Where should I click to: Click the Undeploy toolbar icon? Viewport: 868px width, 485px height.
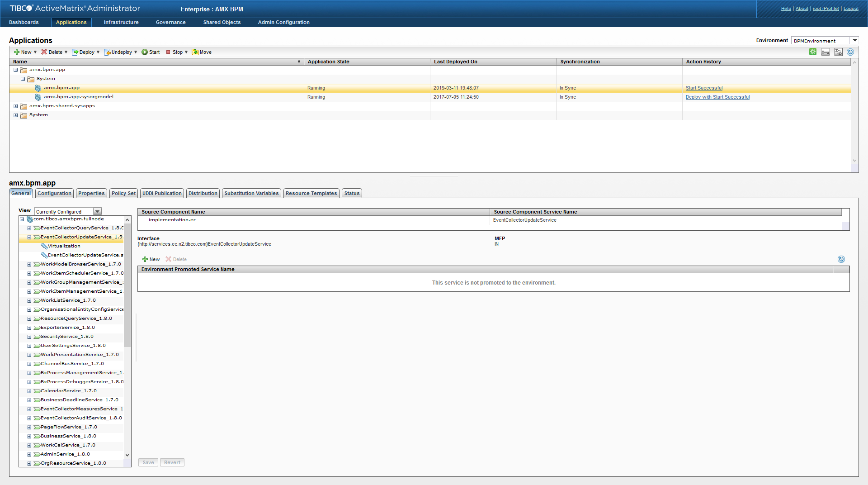pyautogui.click(x=107, y=52)
